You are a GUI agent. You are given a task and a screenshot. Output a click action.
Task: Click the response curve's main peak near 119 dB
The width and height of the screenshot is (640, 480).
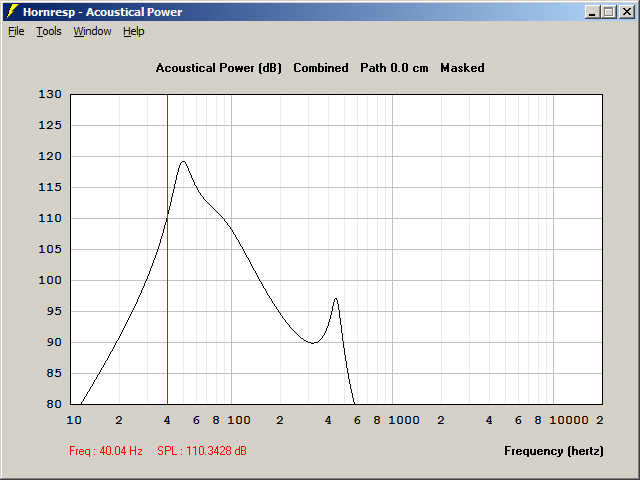(x=183, y=161)
